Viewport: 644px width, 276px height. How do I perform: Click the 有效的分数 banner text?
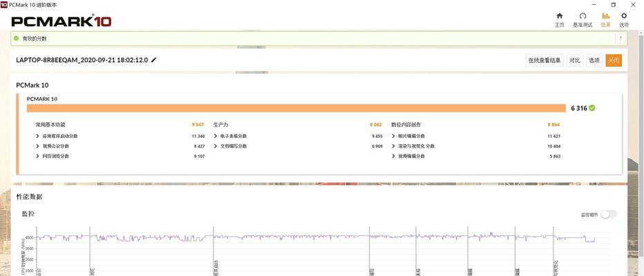pos(35,39)
